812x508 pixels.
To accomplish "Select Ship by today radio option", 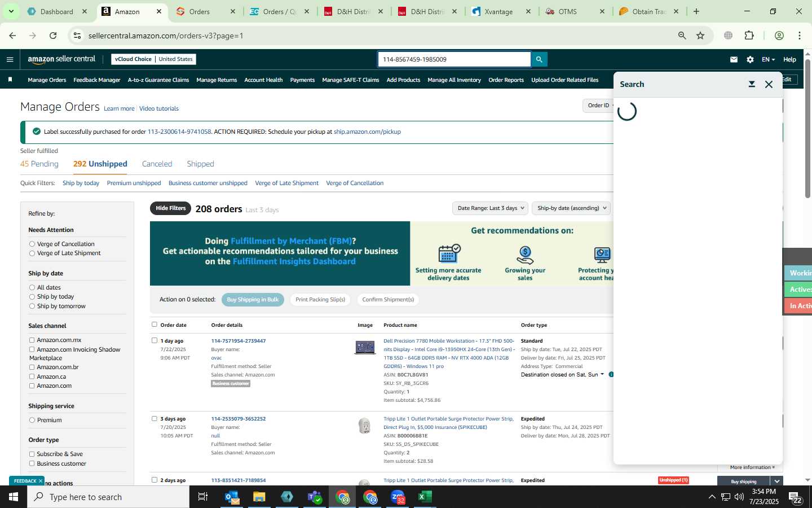I will click(32, 296).
